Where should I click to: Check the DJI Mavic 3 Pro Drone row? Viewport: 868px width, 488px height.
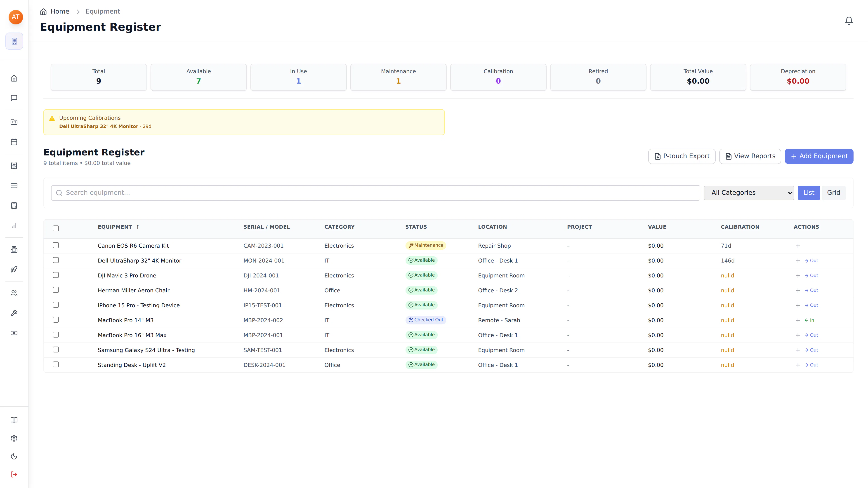coord(56,275)
